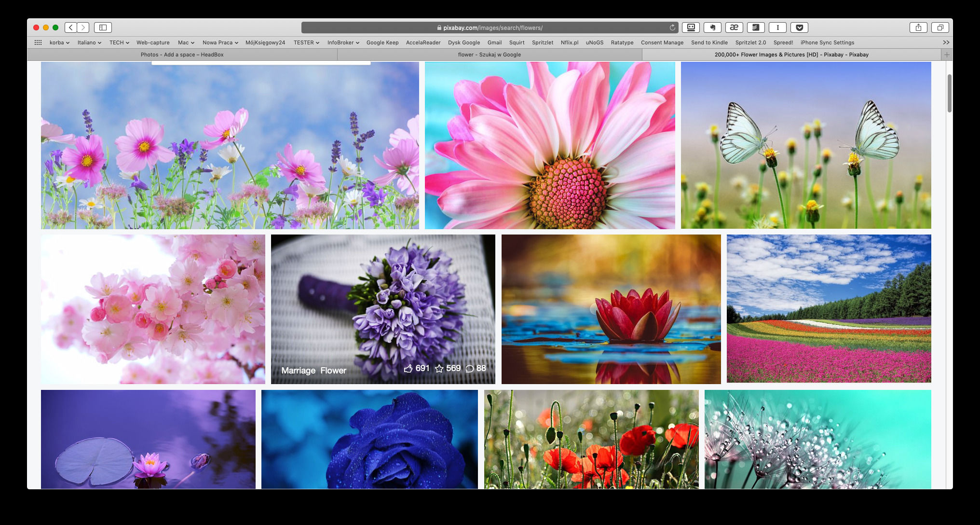Screen dimensions: 980x525
Task: Open the TECH bookmarks folder dropdown
Action: 119,42
